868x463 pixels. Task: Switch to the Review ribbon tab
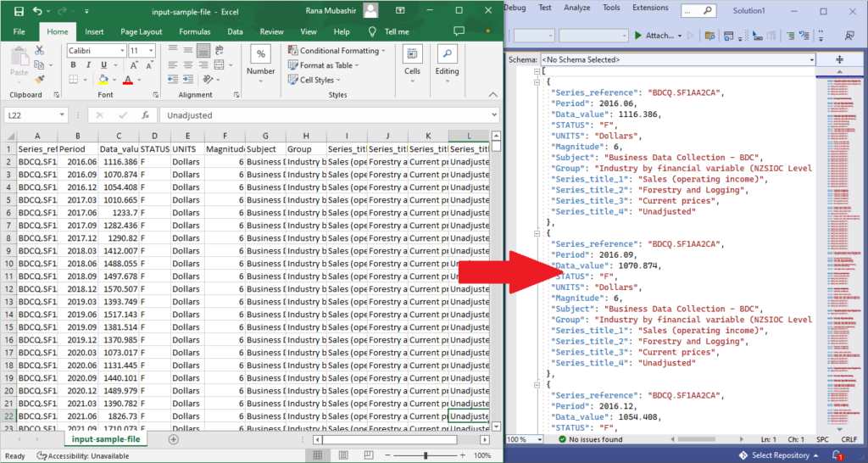point(272,31)
